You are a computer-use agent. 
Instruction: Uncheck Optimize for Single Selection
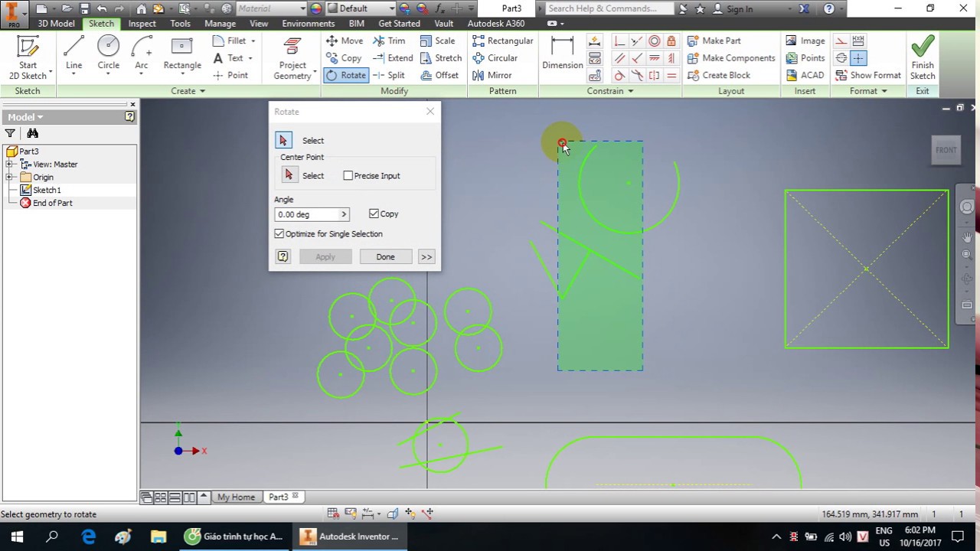279,234
